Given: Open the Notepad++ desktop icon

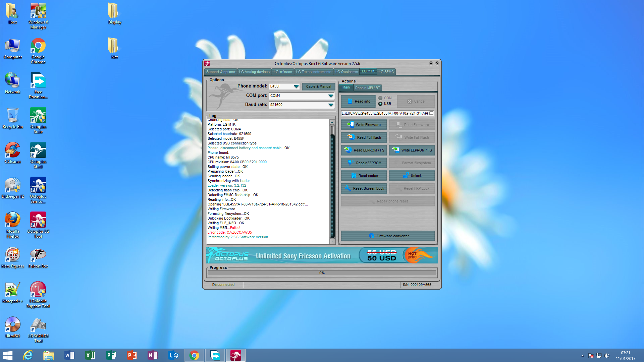Looking at the screenshot, I should click(13, 292).
